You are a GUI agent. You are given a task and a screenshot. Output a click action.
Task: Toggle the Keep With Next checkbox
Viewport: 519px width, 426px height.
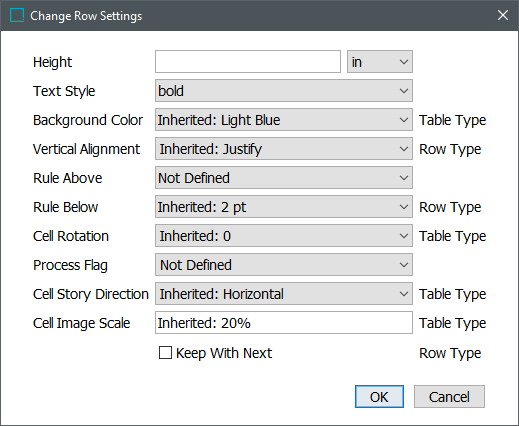(165, 353)
